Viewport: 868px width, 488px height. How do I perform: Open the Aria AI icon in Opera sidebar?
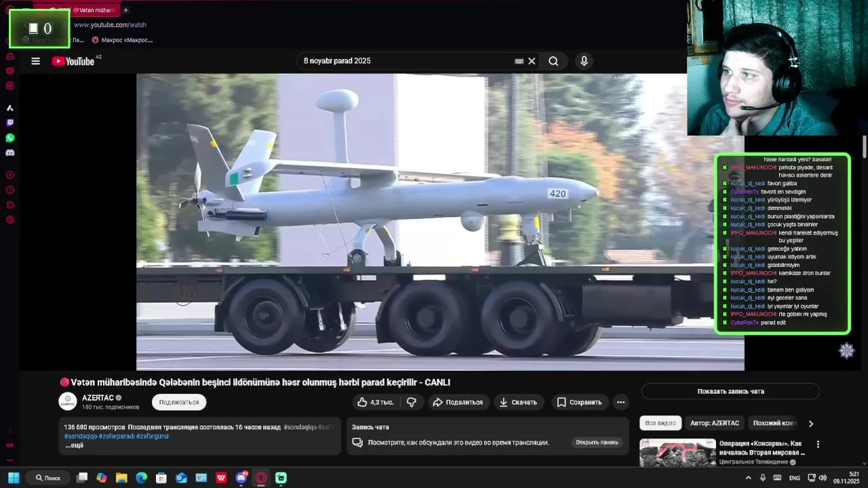(10, 108)
